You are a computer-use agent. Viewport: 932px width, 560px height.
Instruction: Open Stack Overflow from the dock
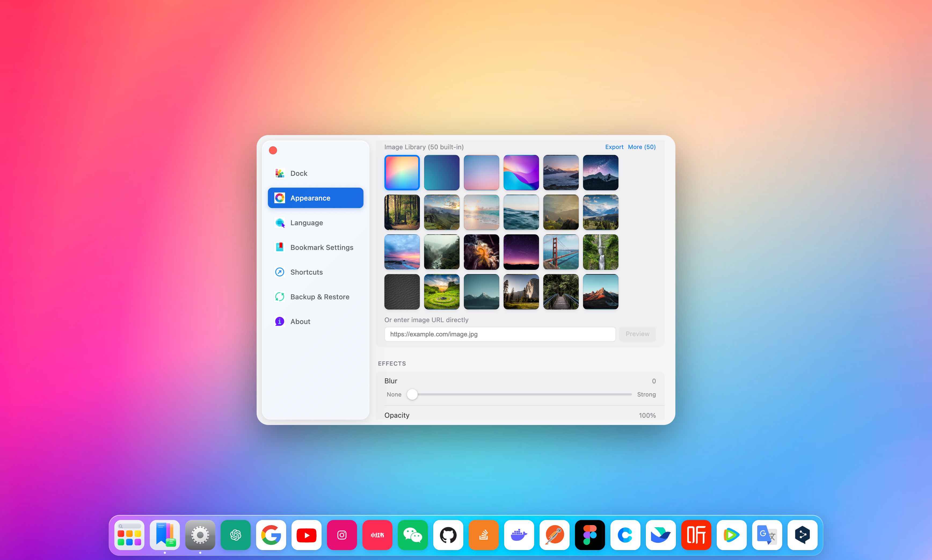point(483,535)
